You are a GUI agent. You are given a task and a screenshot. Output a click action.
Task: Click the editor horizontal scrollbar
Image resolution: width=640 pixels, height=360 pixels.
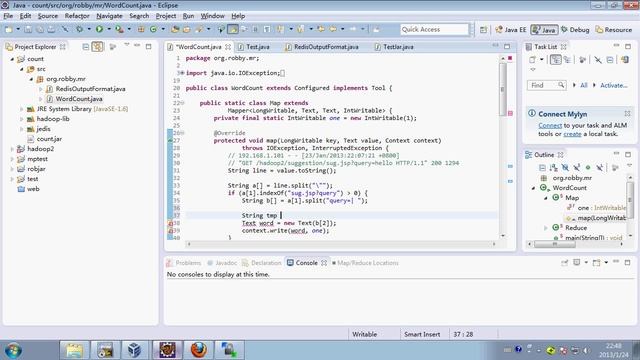(341, 244)
